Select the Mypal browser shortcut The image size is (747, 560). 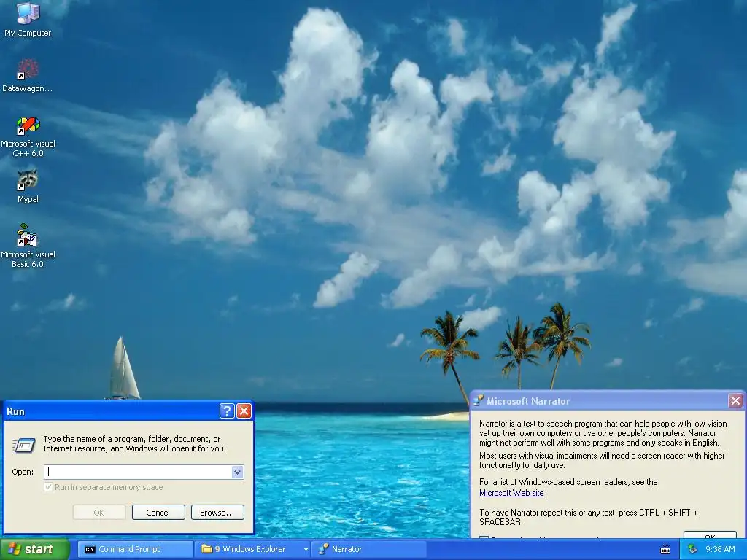[28, 186]
